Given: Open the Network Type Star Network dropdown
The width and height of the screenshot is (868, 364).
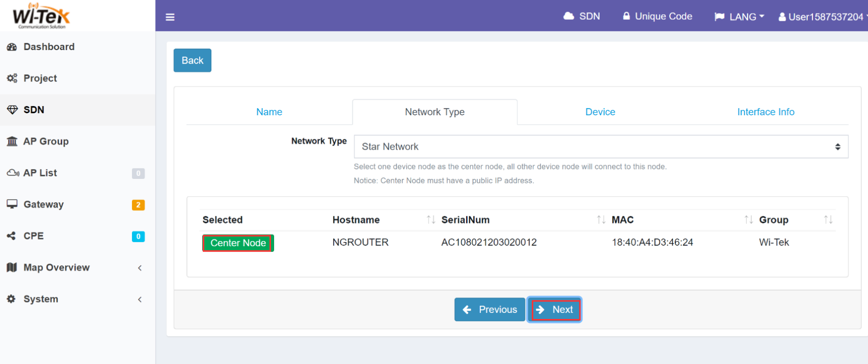Looking at the screenshot, I should (601, 147).
